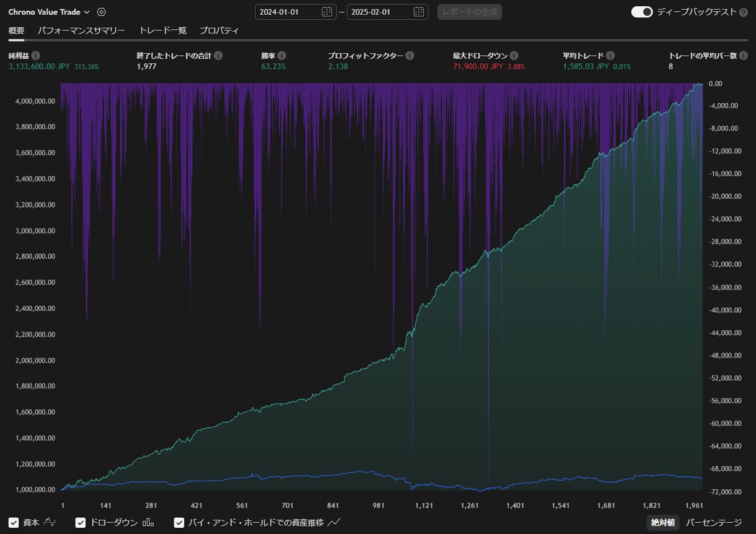Open the start date calendar picker icon
This screenshot has width=756, height=534.
click(x=327, y=12)
